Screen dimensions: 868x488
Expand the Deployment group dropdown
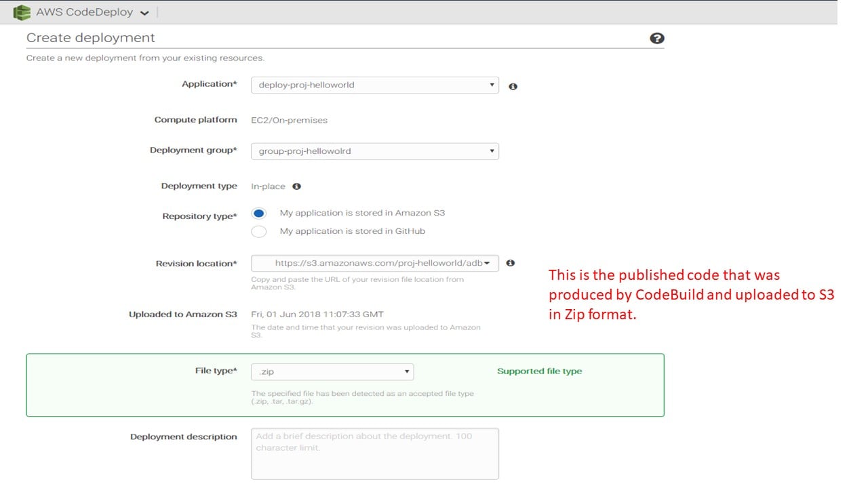coord(374,151)
